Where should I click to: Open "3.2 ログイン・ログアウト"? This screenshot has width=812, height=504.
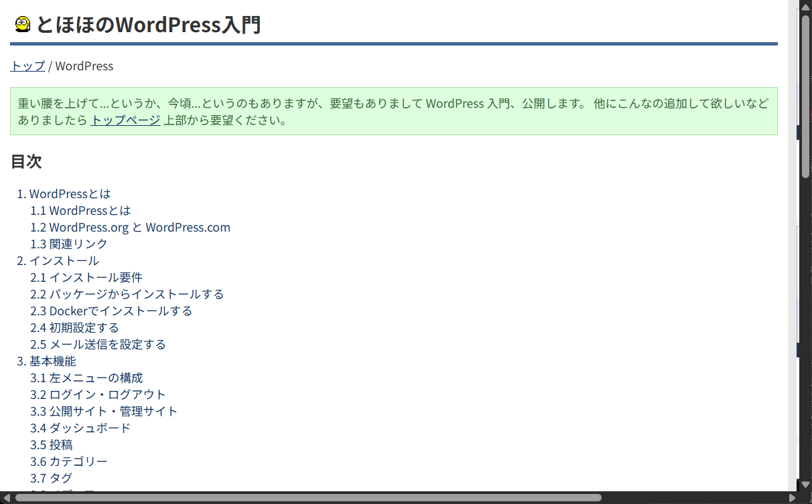[x=97, y=394]
